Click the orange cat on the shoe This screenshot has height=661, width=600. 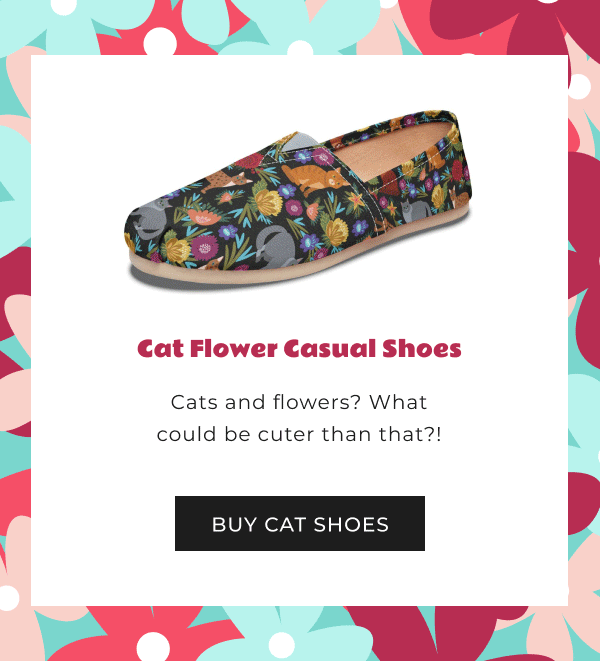(x=314, y=179)
